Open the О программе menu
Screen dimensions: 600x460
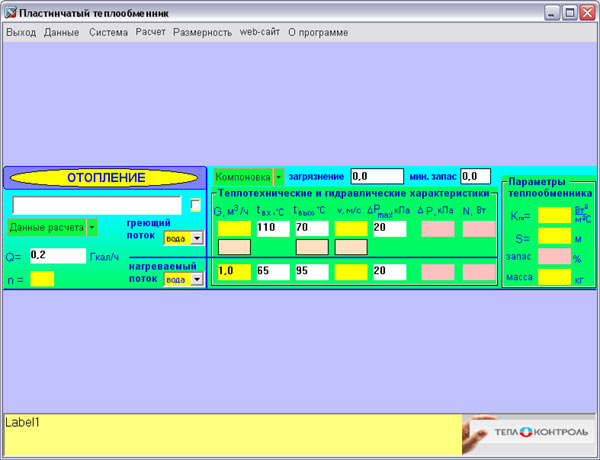(x=318, y=32)
